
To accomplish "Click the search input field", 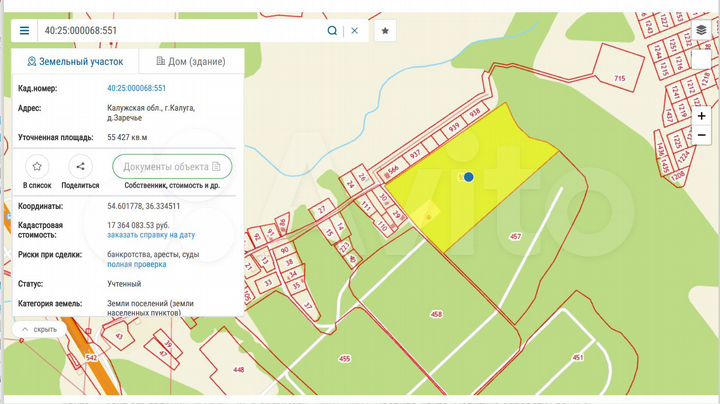I will point(180,31).
